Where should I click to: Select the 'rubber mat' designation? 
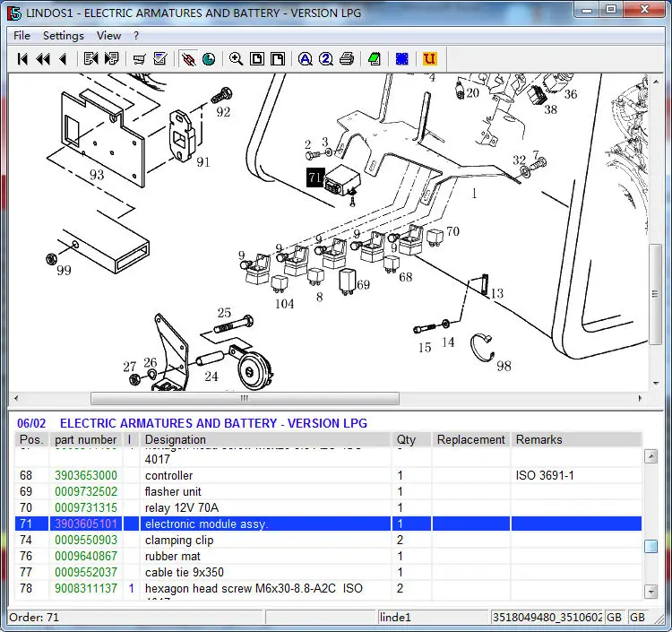click(x=173, y=556)
